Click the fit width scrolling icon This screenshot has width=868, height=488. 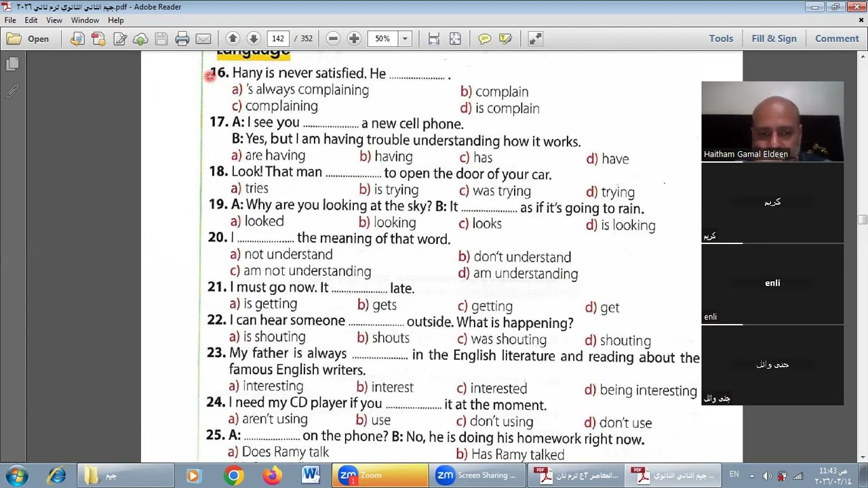pyautogui.click(x=434, y=39)
